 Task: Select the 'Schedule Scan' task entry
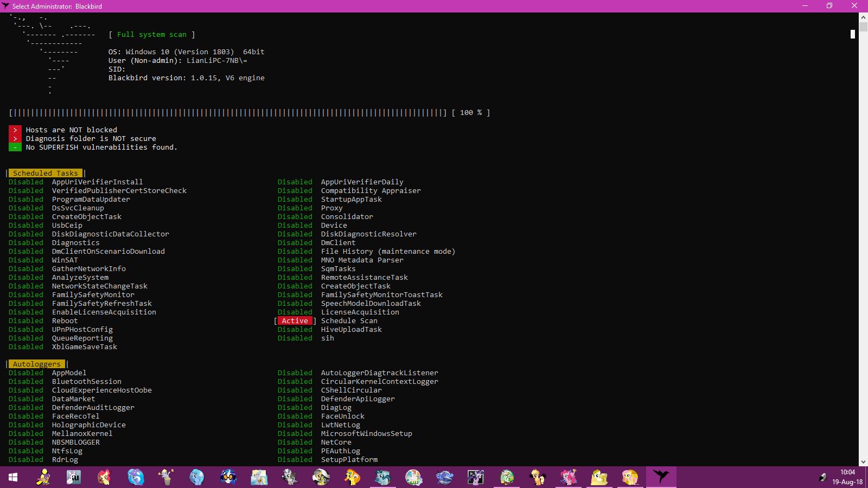point(349,321)
